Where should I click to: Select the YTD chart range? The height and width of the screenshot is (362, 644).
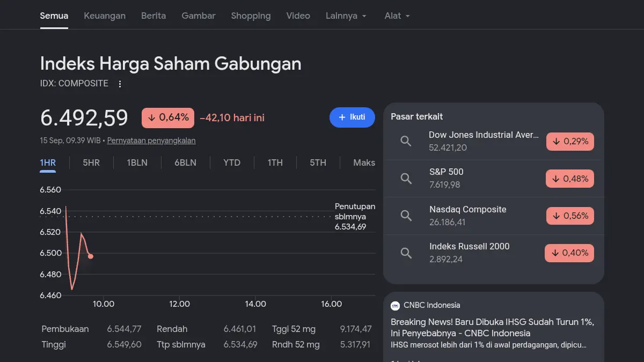tap(232, 162)
